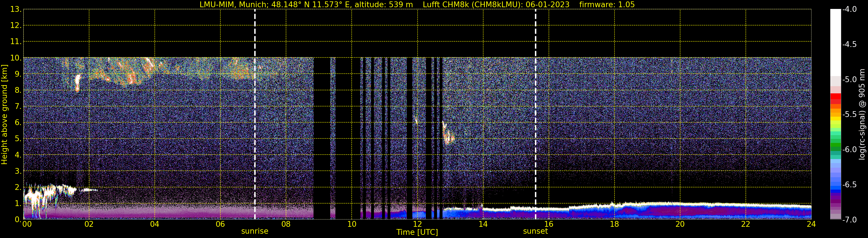868x238 pixels.
Task: Click the time axis tick label '02'
Action: pyautogui.click(x=89, y=224)
